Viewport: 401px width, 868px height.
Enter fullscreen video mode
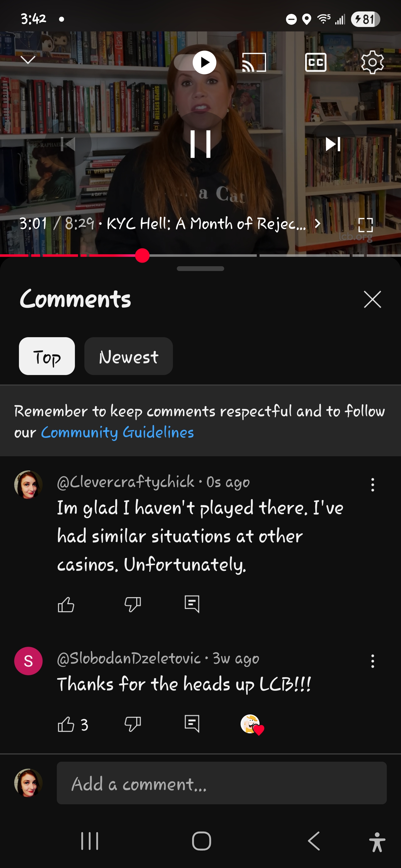pos(365,225)
